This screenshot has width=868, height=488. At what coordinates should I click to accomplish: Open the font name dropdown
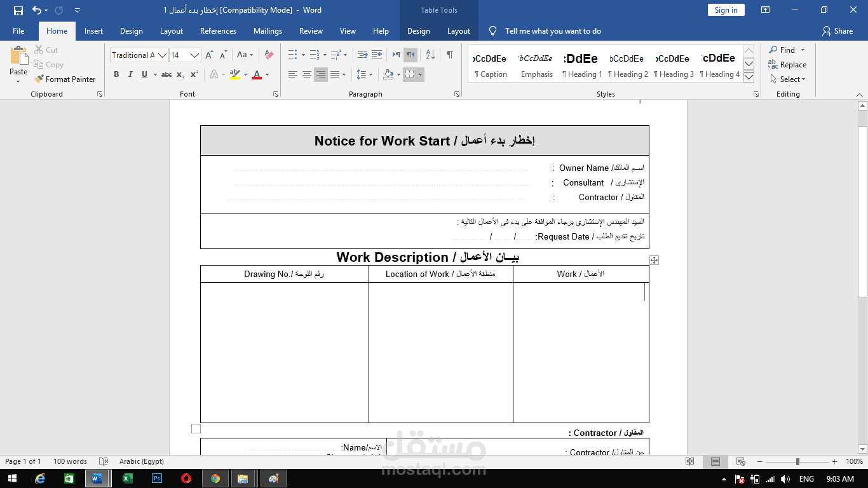(x=162, y=55)
